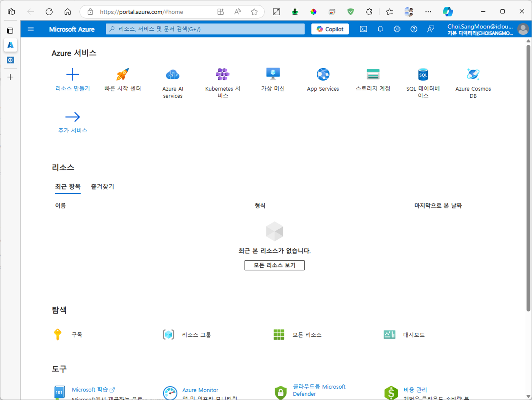Click the More services arrow icon
This screenshot has height=400, width=532.
tap(73, 117)
